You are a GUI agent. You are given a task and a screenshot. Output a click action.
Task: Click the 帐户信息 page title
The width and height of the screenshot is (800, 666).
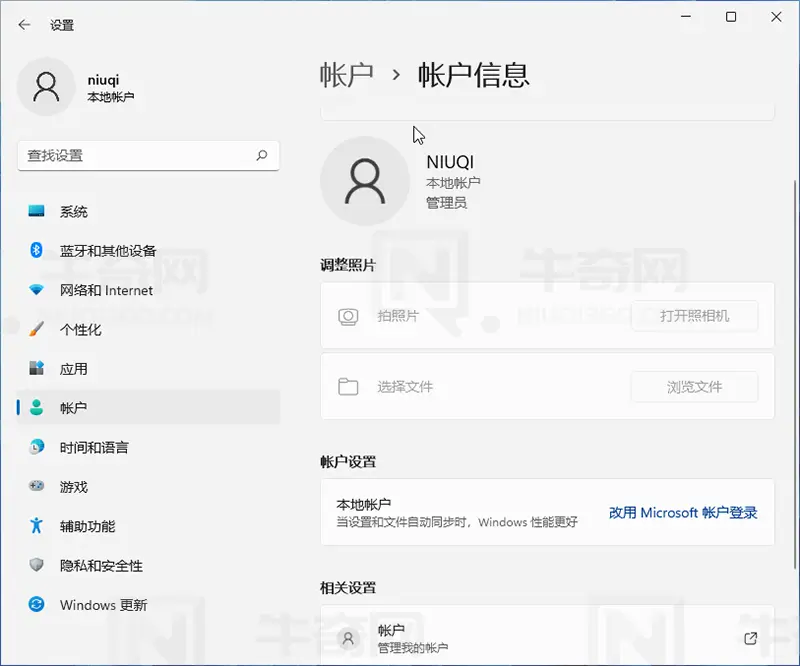click(473, 75)
